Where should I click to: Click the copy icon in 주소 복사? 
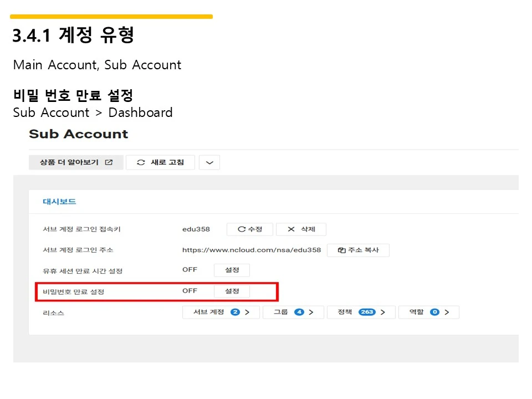tap(342, 250)
